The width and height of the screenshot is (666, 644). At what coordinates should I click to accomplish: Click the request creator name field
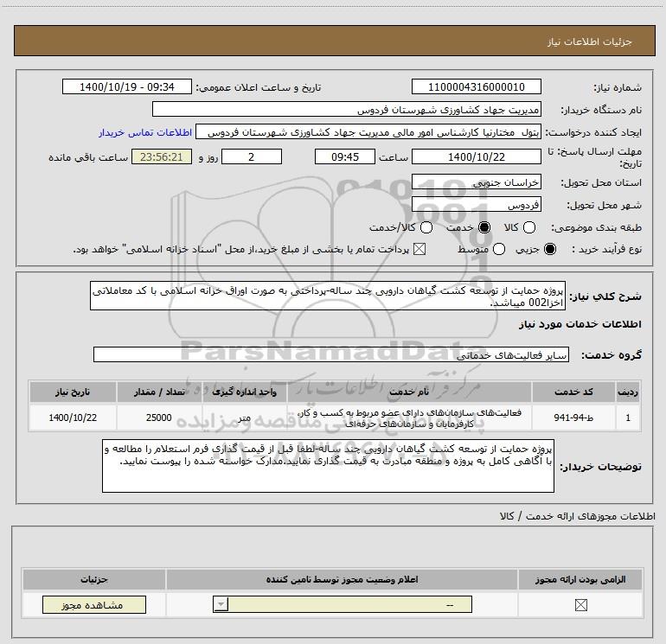(368, 132)
